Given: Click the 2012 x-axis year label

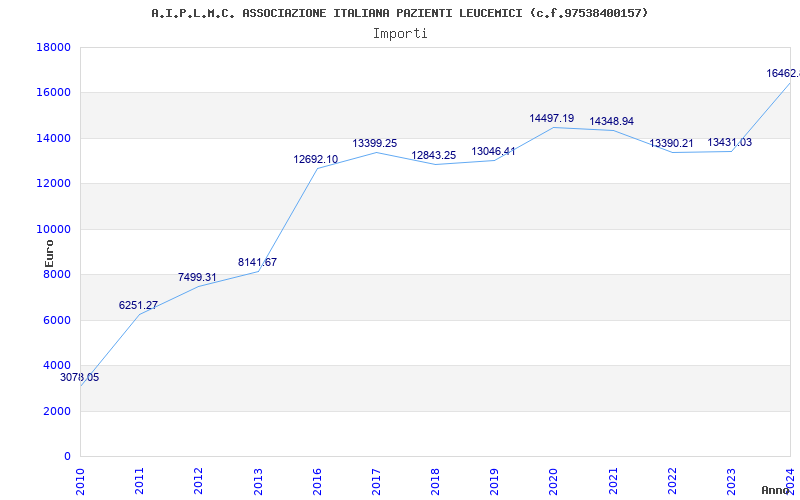Looking at the screenshot, I should (x=199, y=482).
